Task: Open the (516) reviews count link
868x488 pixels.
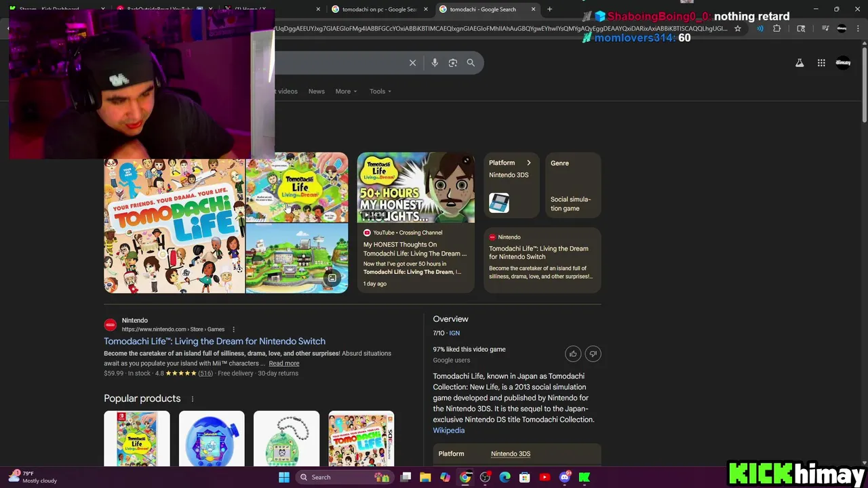Action: [x=205, y=373]
